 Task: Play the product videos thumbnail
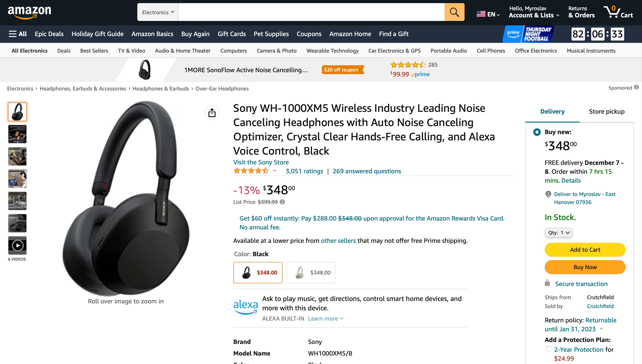(17, 245)
